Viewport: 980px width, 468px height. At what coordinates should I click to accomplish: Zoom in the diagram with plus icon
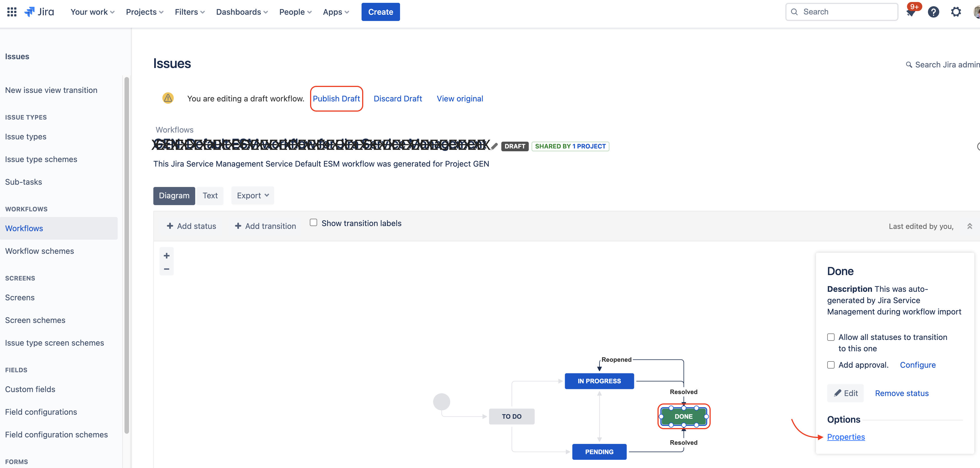click(x=166, y=256)
